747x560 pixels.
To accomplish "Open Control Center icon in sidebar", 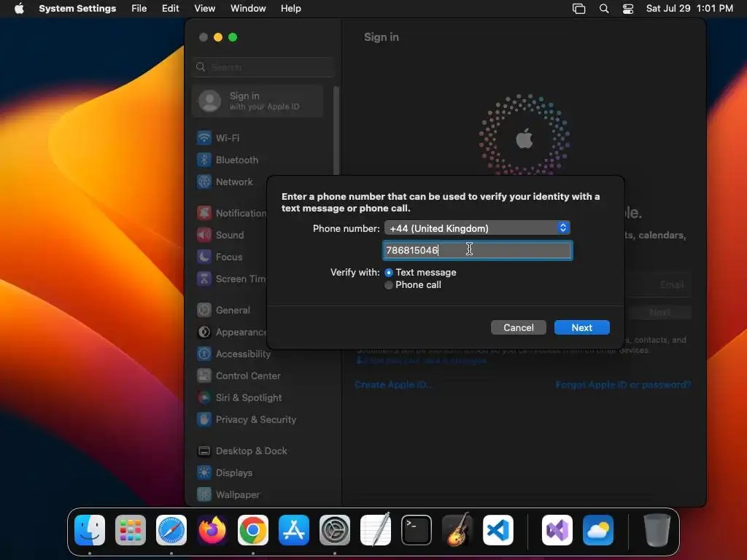I will (x=204, y=376).
